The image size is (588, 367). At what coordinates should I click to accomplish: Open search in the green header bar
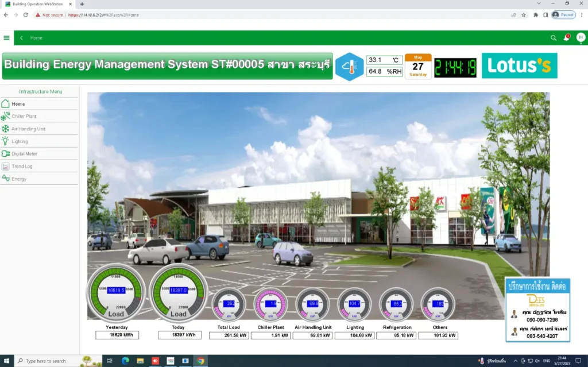tap(554, 38)
